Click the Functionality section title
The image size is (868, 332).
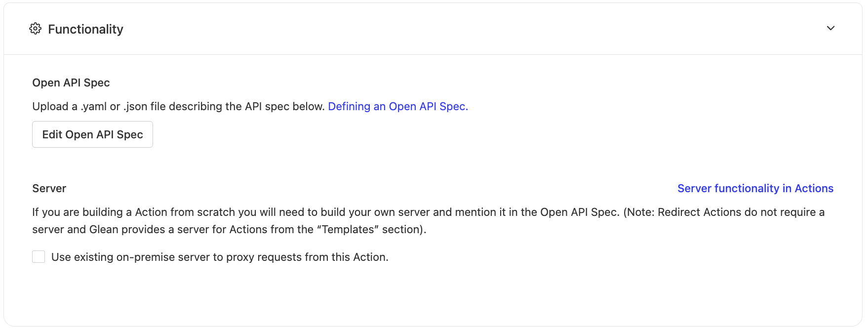click(85, 29)
